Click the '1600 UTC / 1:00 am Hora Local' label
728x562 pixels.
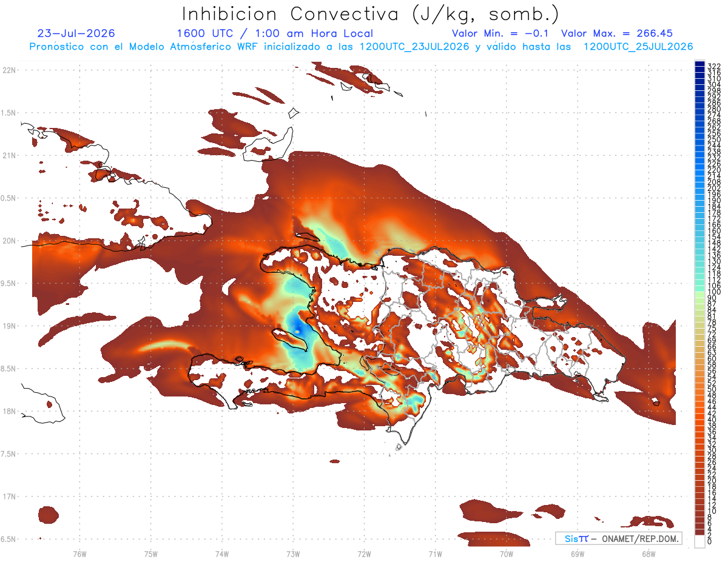click(x=275, y=33)
